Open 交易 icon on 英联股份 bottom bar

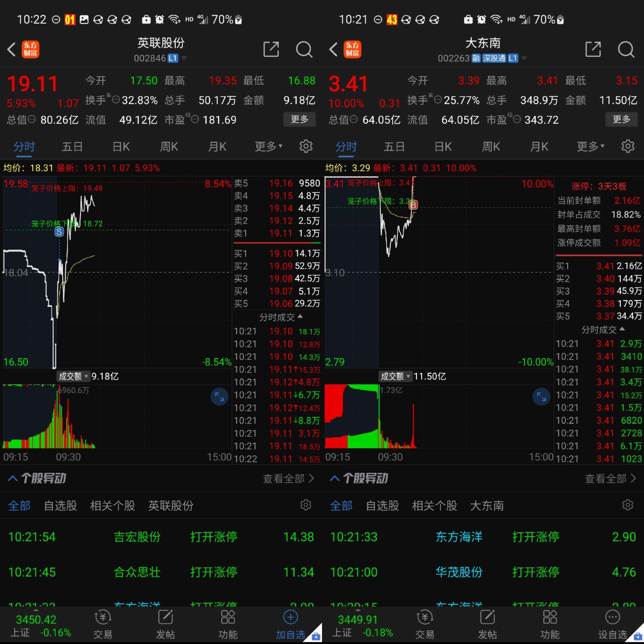click(103, 624)
